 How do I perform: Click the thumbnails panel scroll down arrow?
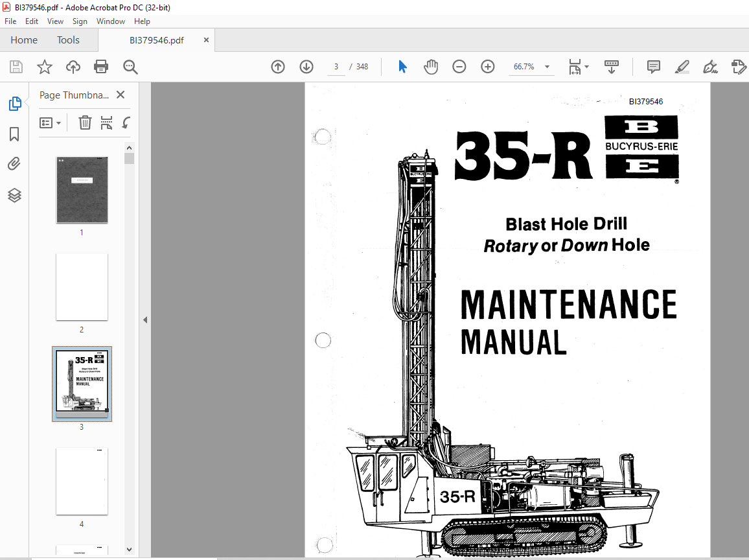129,550
